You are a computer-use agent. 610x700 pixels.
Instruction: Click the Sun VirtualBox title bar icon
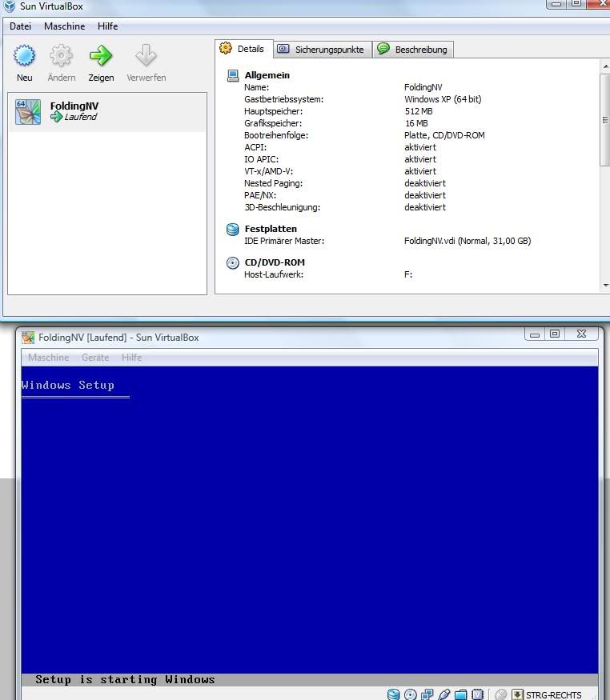(x=10, y=6)
